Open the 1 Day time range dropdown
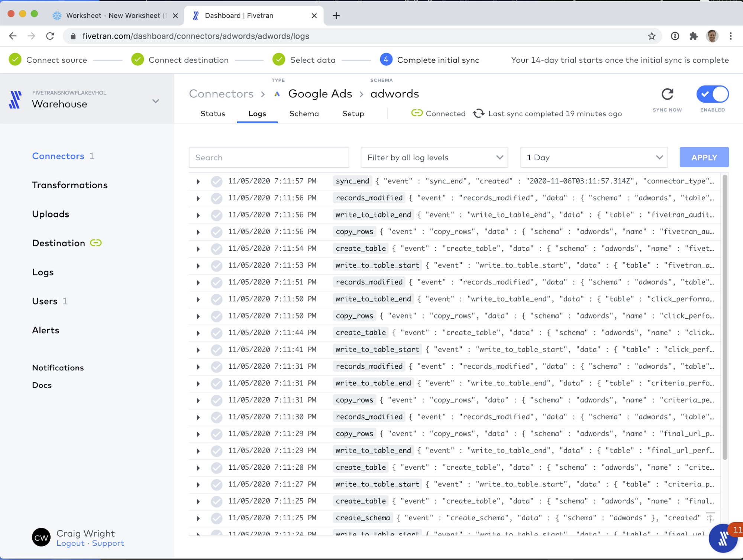Screen dimensions: 743x560 click(x=594, y=158)
